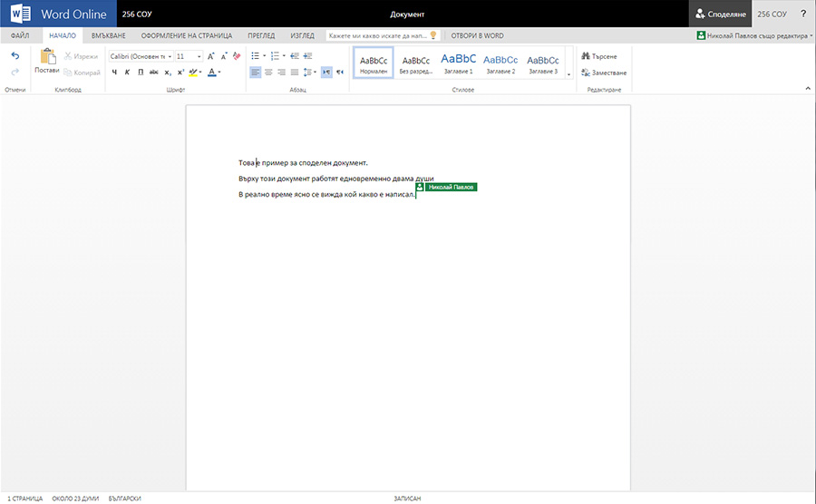
Task: Click 256 СОУ link beside Word Online
Action: [137, 14]
